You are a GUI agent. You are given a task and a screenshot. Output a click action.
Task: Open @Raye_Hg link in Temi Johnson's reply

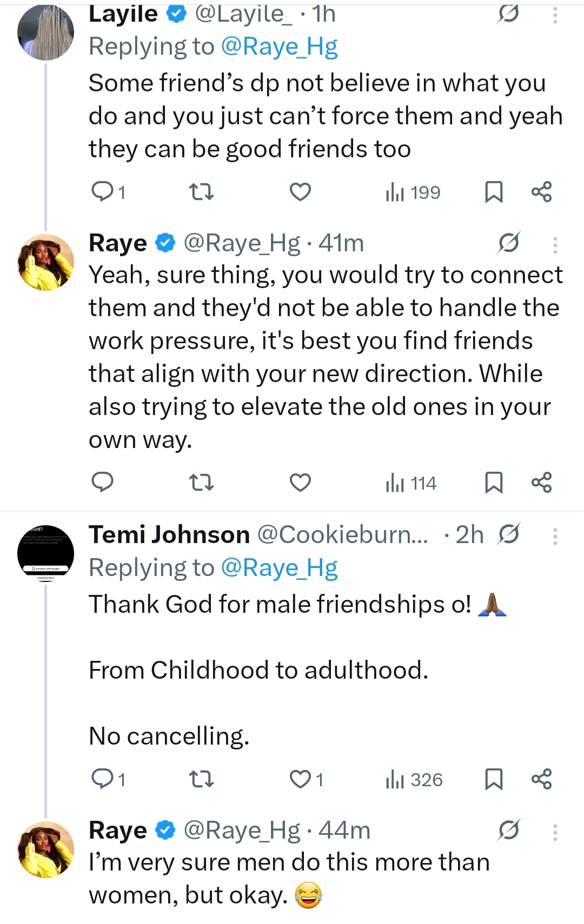(279, 568)
